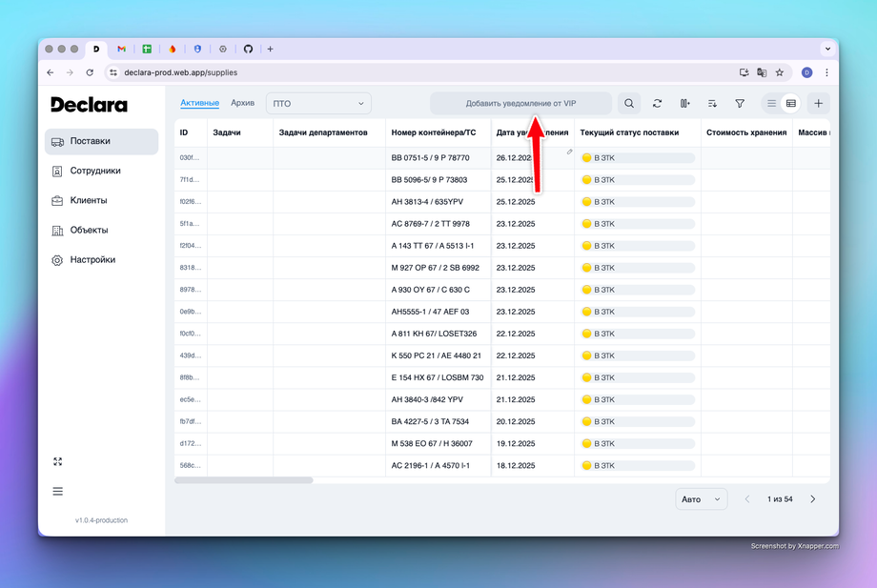Screen dimensions: 877x588
Task: Open search in supplies toolbar
Action: coord(629,104)
